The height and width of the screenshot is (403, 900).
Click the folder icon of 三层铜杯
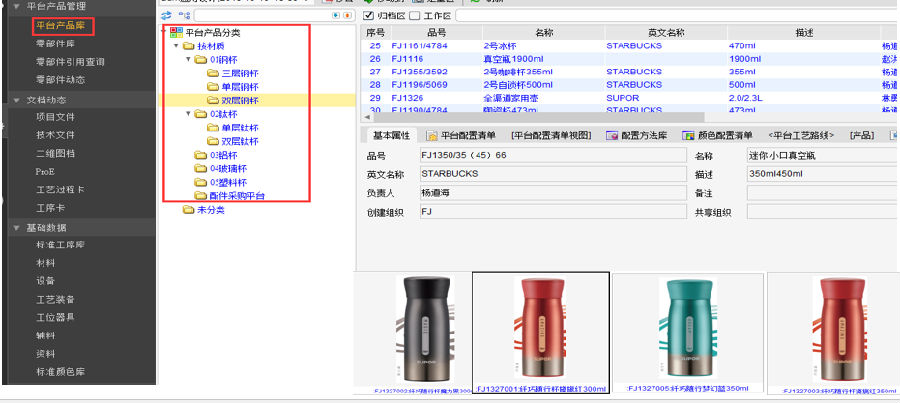[x=213, y=73]
